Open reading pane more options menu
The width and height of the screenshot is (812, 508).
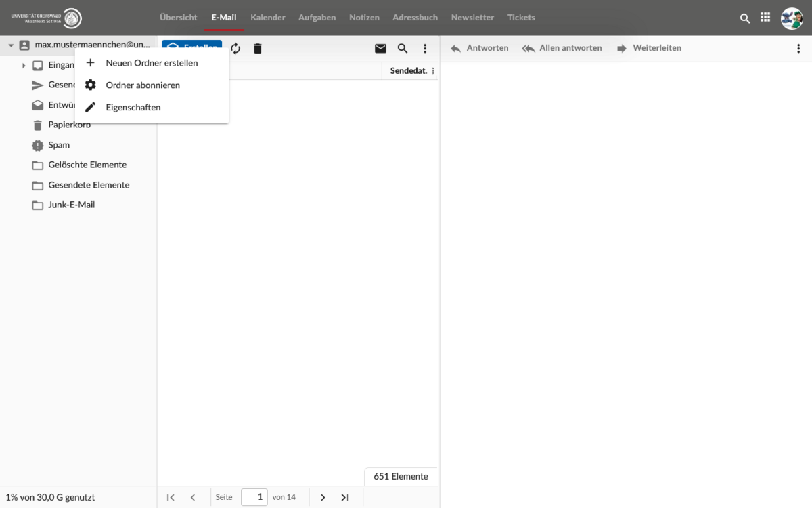[x=798, y=49]
